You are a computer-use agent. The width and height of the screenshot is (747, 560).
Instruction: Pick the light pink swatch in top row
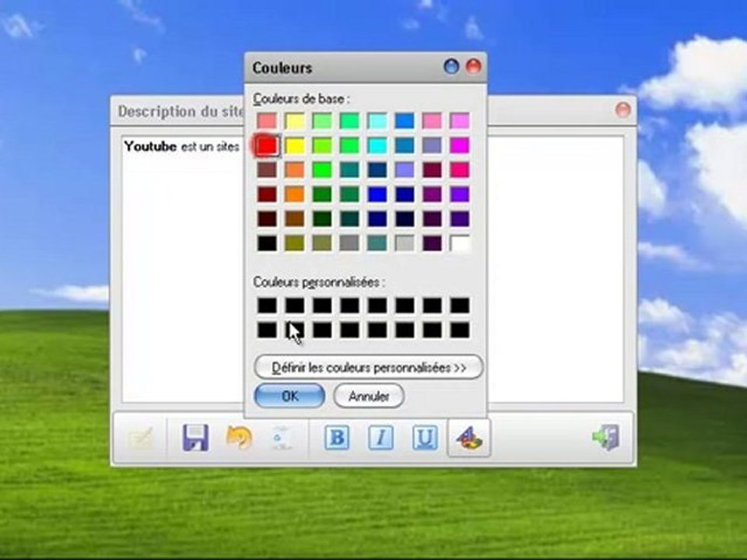[x=432, y=121]
